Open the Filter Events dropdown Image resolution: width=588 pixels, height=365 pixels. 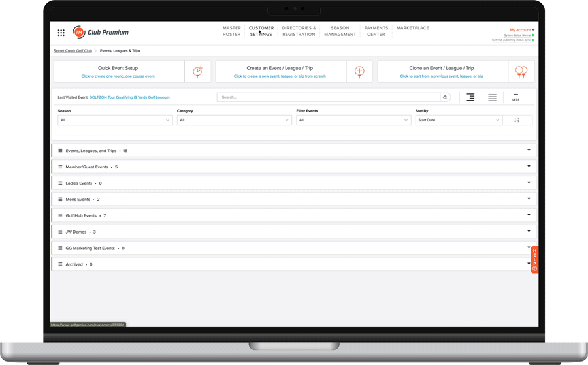353,120
